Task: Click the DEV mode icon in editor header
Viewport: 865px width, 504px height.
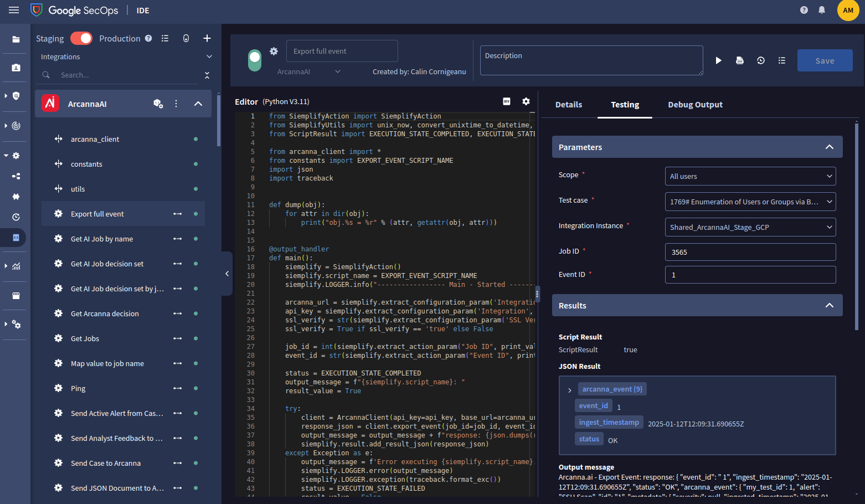Action: 507,101
